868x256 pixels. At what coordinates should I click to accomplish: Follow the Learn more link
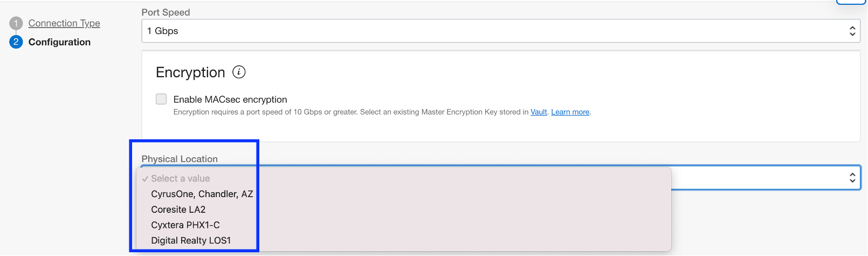[570, 112]
